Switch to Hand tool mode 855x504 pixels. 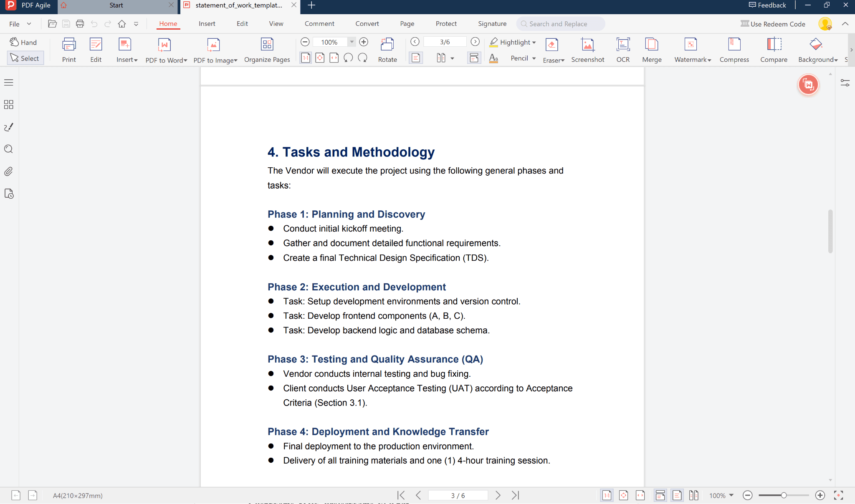pos(24,42)
